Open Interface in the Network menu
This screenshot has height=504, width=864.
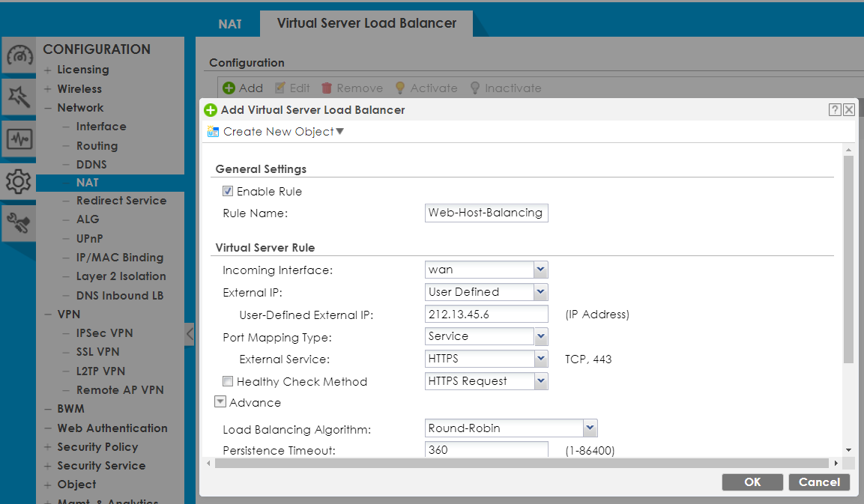click(101, 127)
